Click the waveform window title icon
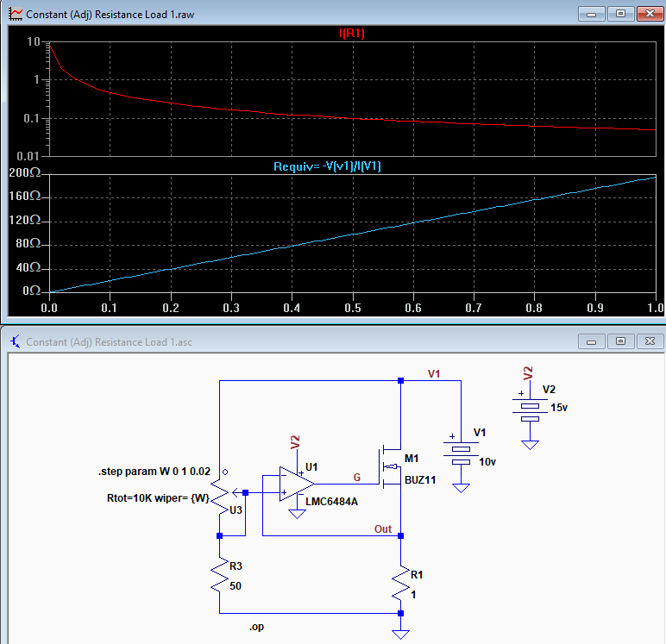This screenshot has width=666, height=644. point(16,14)
